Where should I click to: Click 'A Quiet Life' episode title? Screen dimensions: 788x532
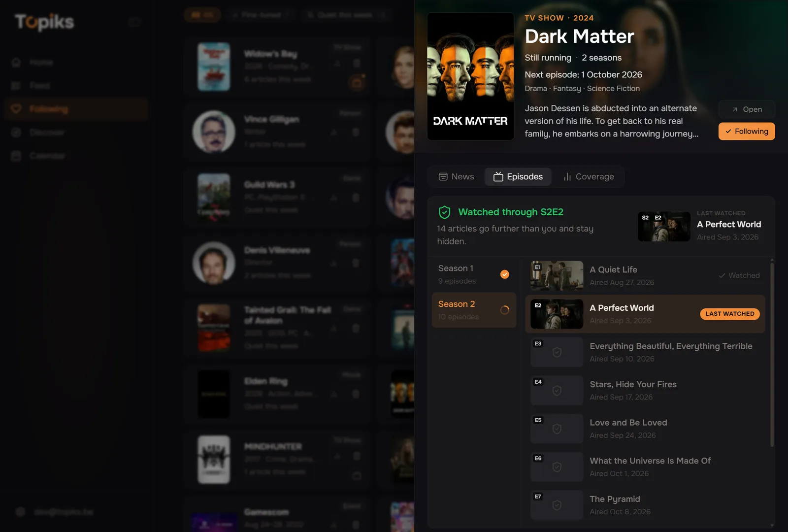613,270
